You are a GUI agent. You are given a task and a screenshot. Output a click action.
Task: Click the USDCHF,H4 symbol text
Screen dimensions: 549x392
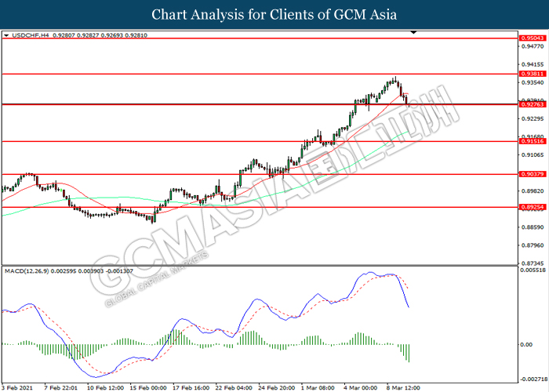[x=31, y=35]
